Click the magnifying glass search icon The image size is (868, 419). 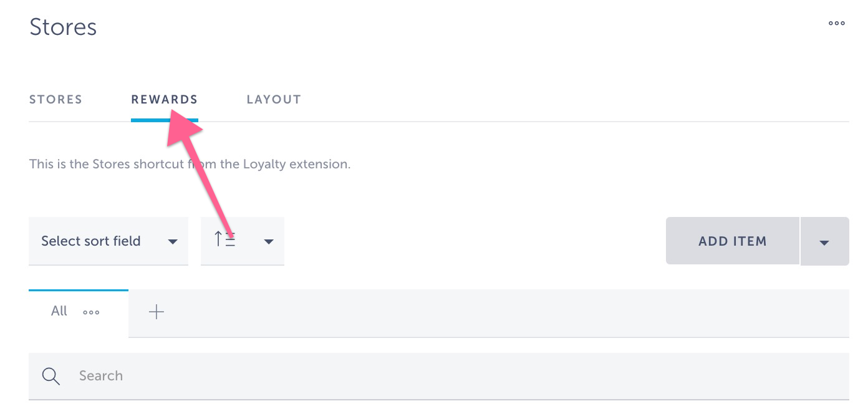click(51, 376)
